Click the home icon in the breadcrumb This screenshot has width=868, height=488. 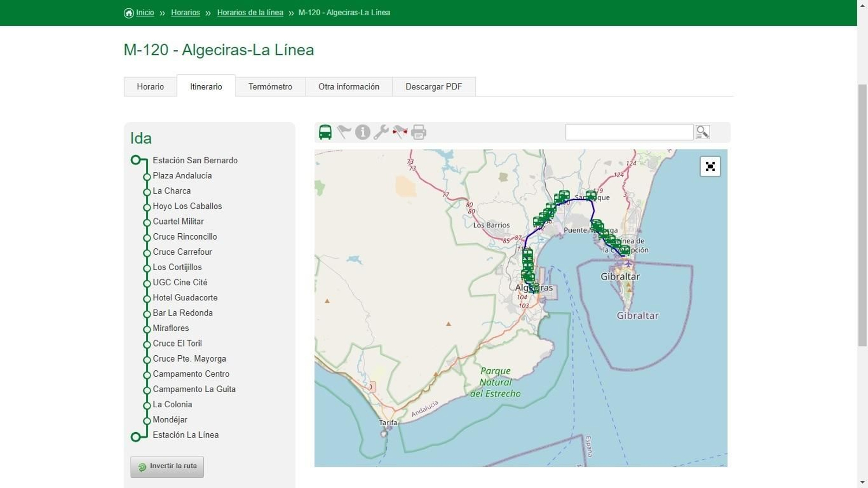128,12
